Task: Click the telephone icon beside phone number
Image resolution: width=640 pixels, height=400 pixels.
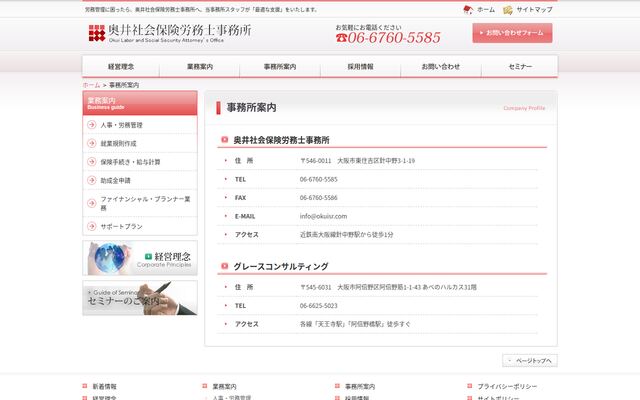Action: tap(341, 38)
